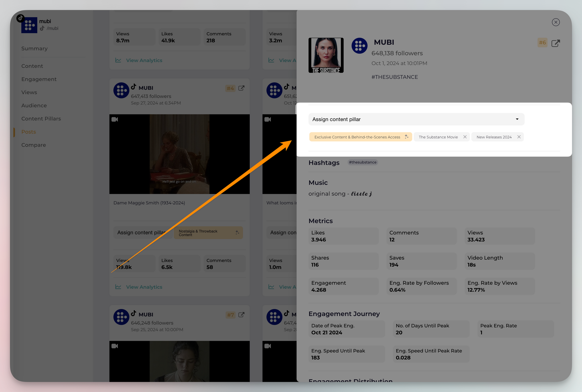Click the Likes 3.946 metric card

(344, 236)
